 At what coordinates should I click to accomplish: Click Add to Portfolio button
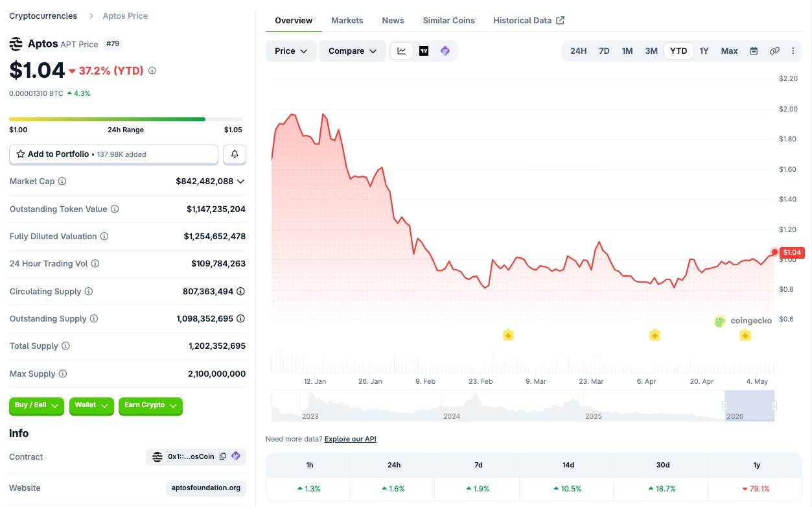point(113,154)
